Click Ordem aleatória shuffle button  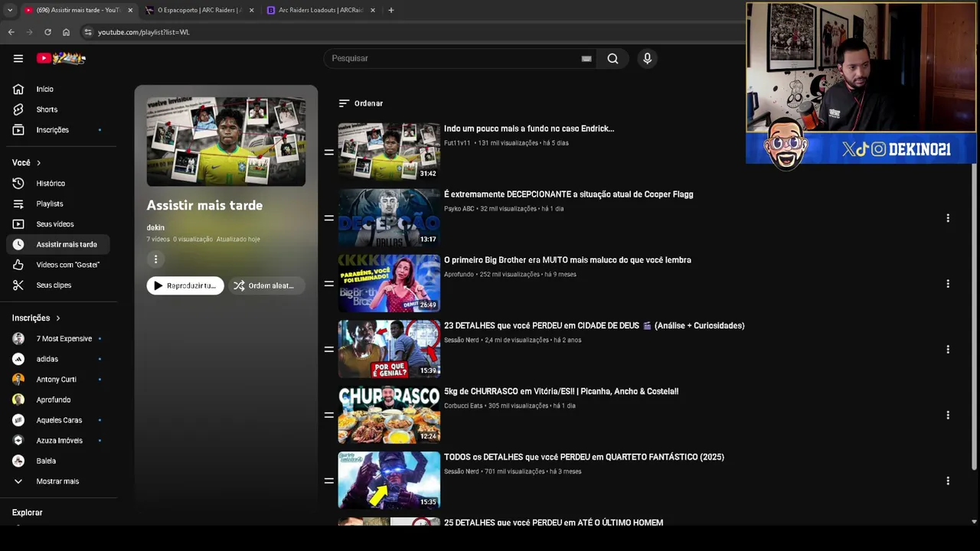[266, 285]
